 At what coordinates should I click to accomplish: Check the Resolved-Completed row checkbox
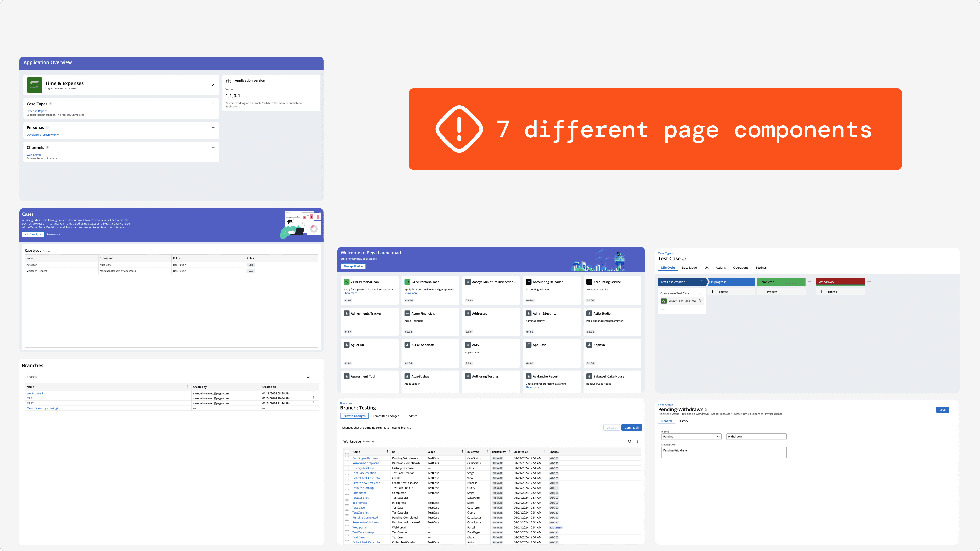pos(347,463)
